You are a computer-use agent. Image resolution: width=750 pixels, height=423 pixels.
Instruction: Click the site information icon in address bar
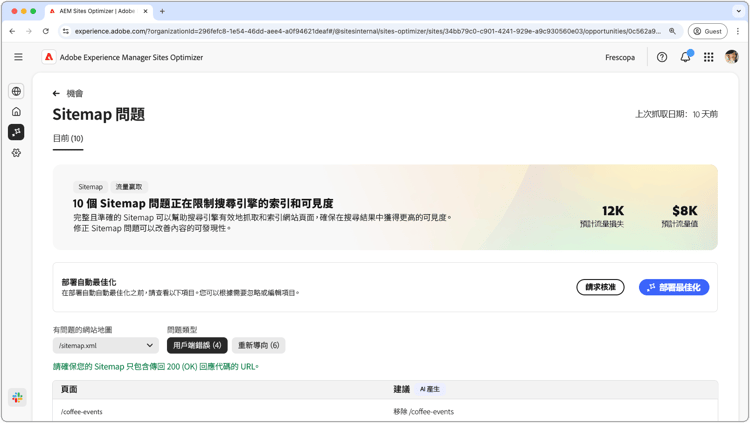pyautogui.click(x=66, y=31)
